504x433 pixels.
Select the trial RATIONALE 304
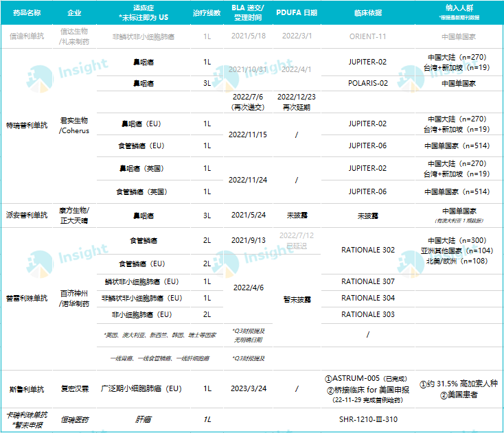point(368,299)
